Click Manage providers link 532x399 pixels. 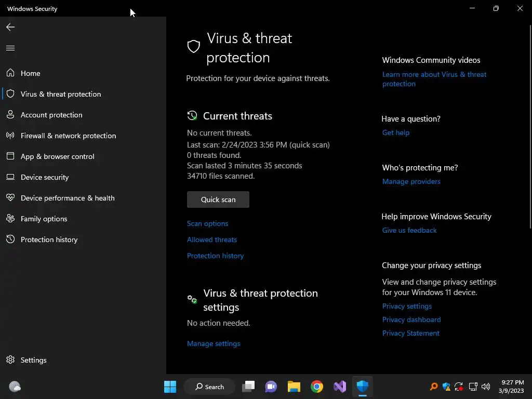tap(411, 181)
